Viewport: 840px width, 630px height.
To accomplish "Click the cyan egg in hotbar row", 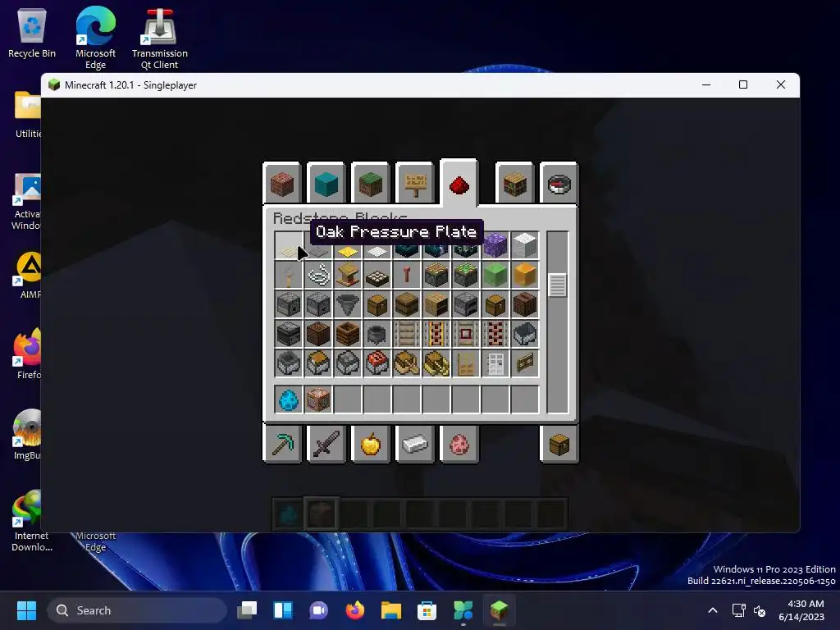I will point(289,399).
